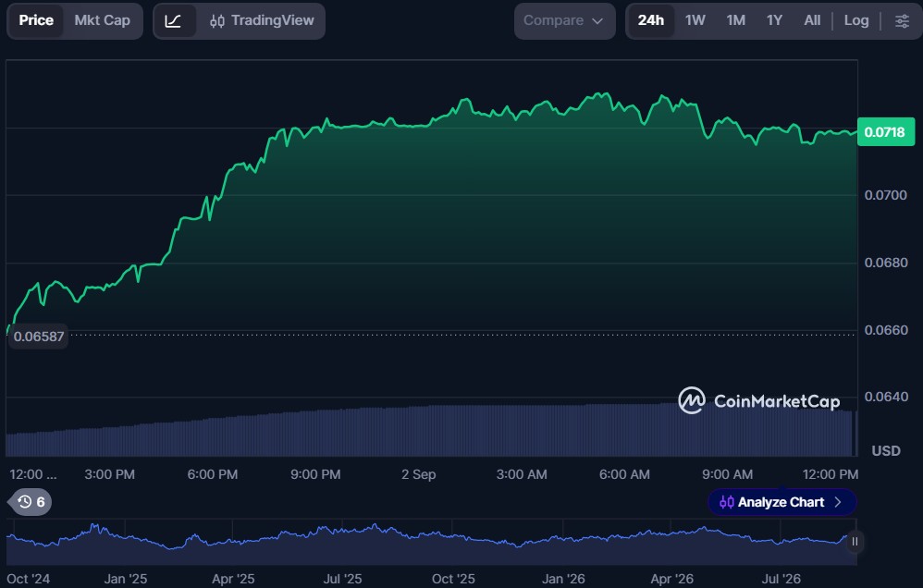Viewport: 923px width, 588px height.
Task: Show the All time range
Action: 812,20
